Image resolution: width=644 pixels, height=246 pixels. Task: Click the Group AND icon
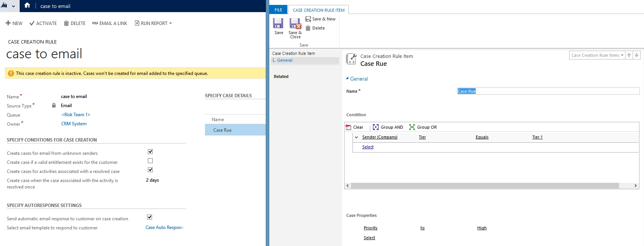(376, 127)
